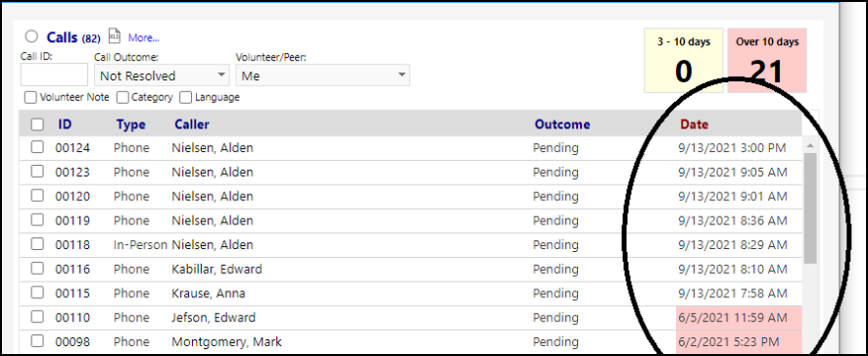The width and height of the screenshot is (868, 356).
Task: Sort by the Caller column header
Action: (192, 125)
